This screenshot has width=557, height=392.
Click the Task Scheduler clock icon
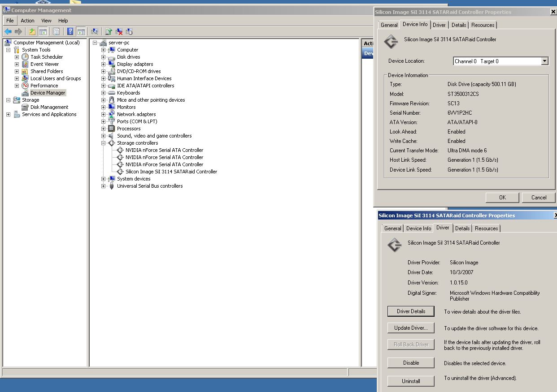tap(25, 57)
